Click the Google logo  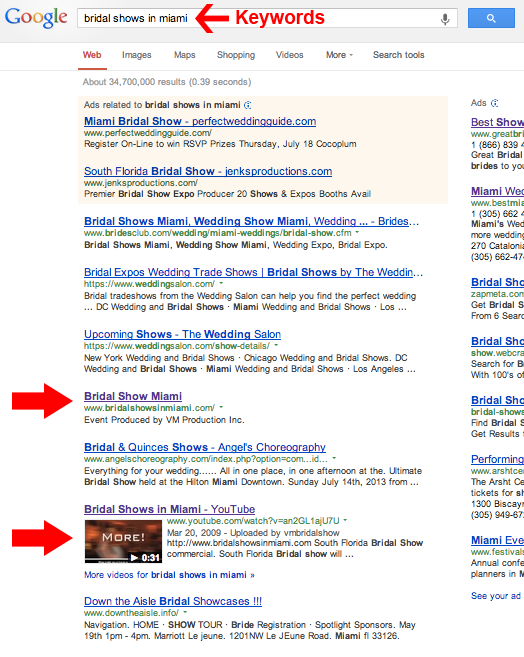coord(36,18)
